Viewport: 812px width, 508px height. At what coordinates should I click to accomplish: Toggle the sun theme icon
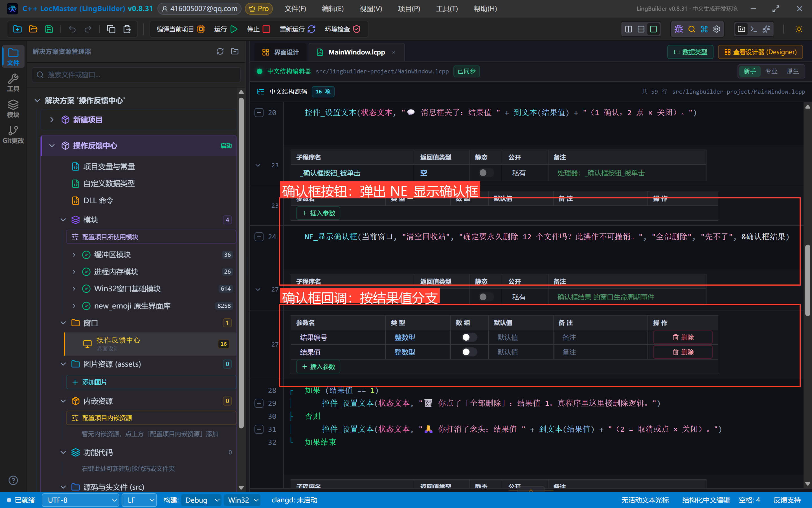(x=799, y=29)
